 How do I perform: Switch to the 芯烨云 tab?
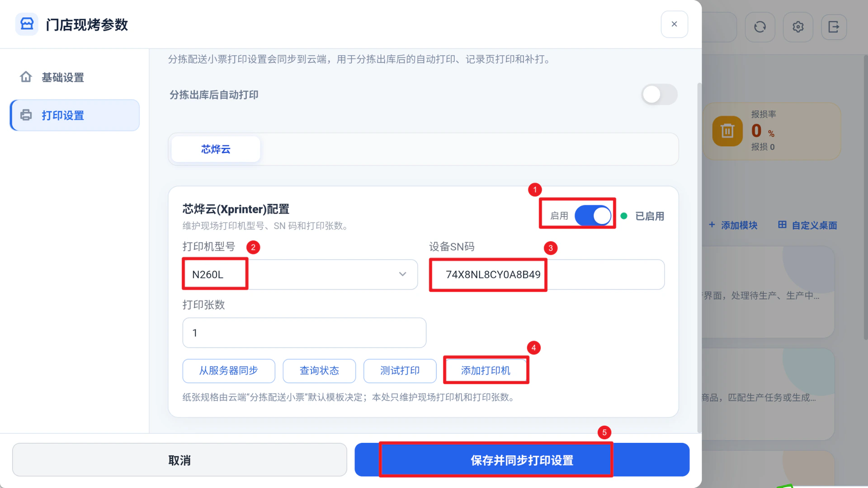click(x=216, y=149)
